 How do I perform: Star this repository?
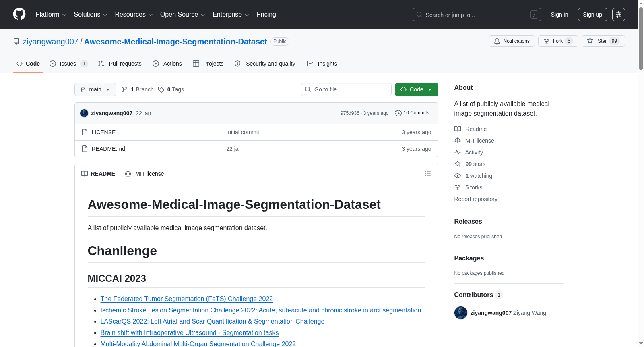pos(603,41)
